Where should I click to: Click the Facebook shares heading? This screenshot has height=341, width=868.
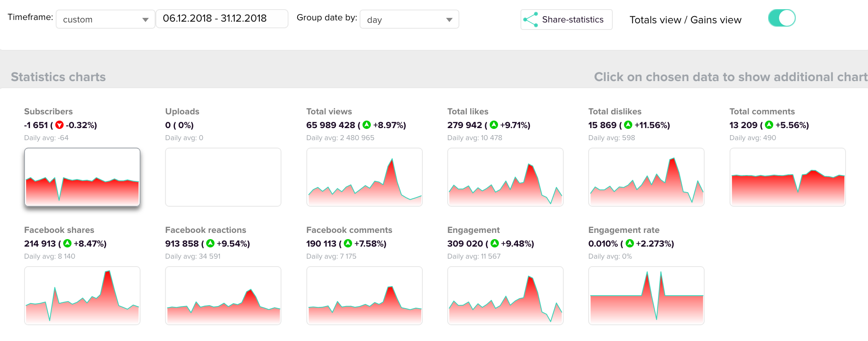coord(59,230)
